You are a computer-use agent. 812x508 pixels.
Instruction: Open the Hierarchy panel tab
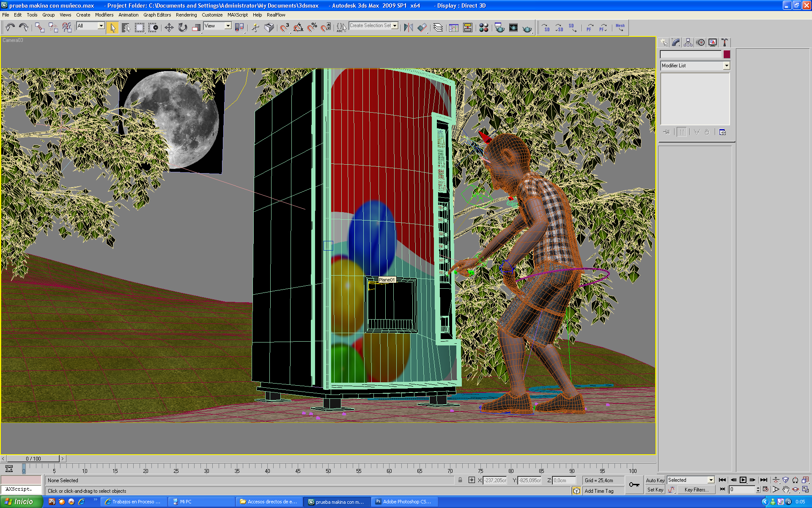(x=688, y=42)
